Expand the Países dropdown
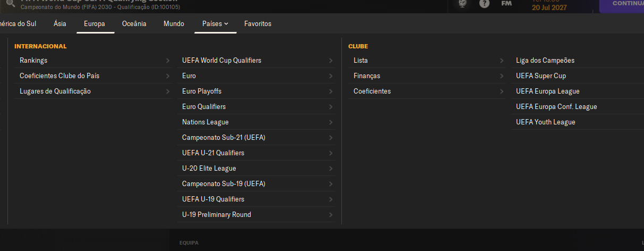 point(215,23)
